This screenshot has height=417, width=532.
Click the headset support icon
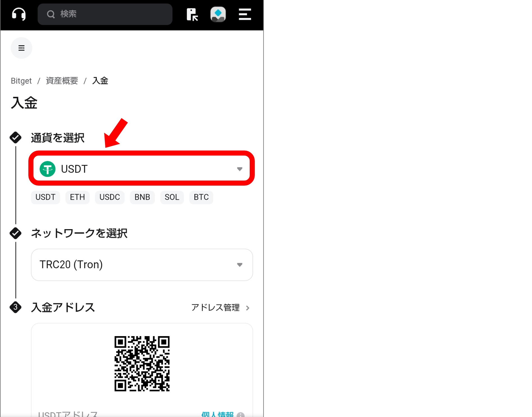[18, 14]
